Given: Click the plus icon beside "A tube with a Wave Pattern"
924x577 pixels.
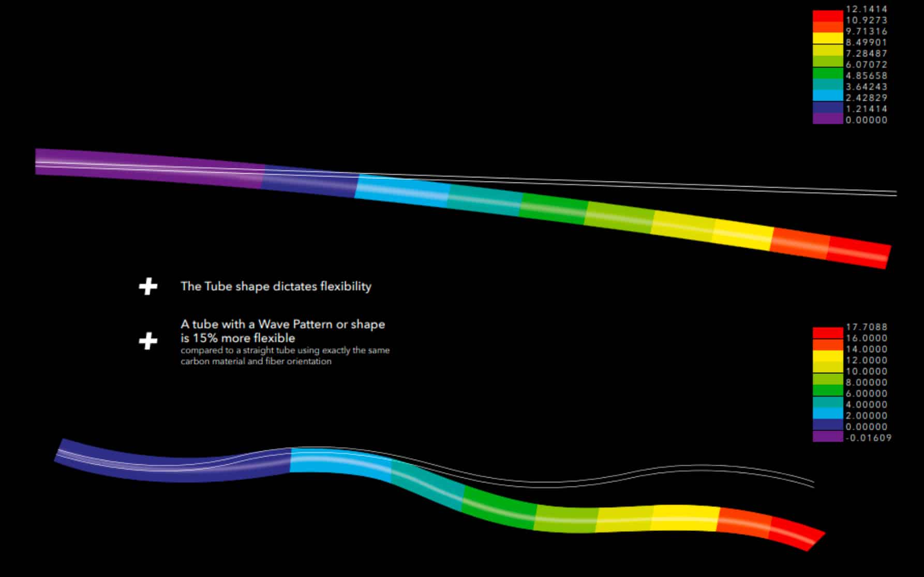Looking at the screenshot, I should tap(148, 341).
